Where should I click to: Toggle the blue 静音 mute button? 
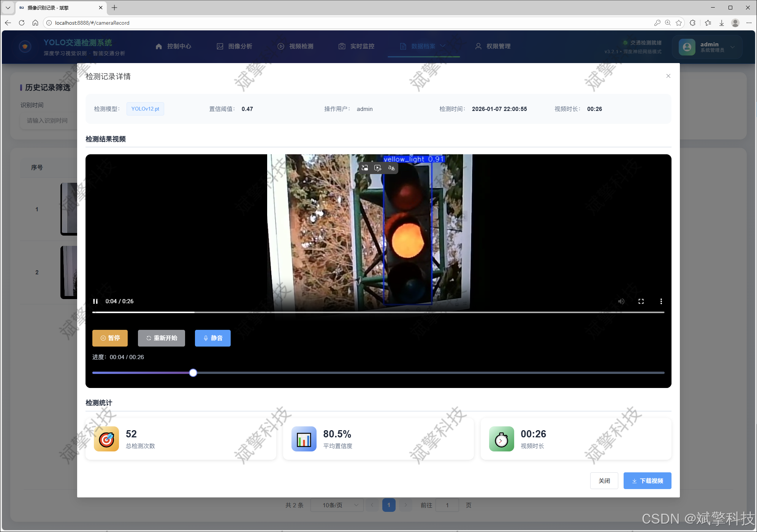coord(212,338)
